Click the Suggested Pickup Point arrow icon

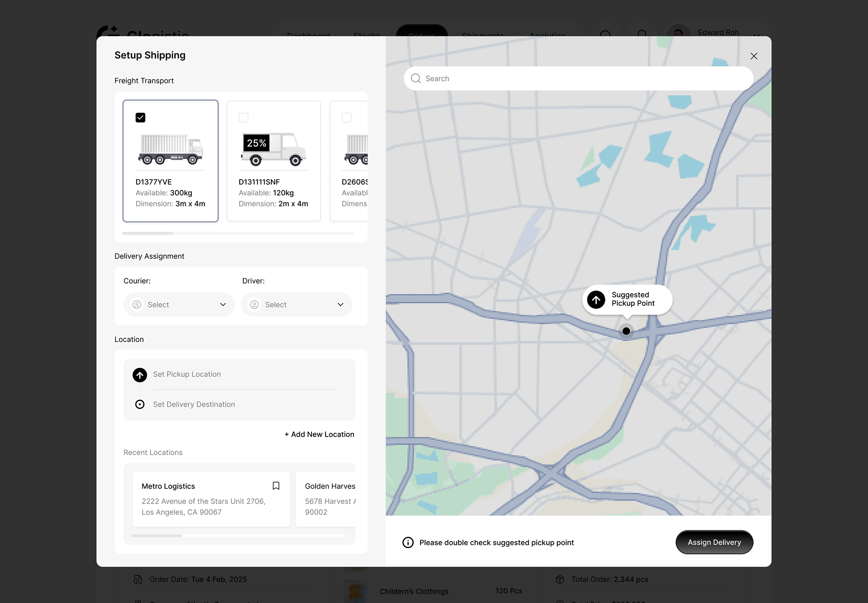(x=596, y=299)
